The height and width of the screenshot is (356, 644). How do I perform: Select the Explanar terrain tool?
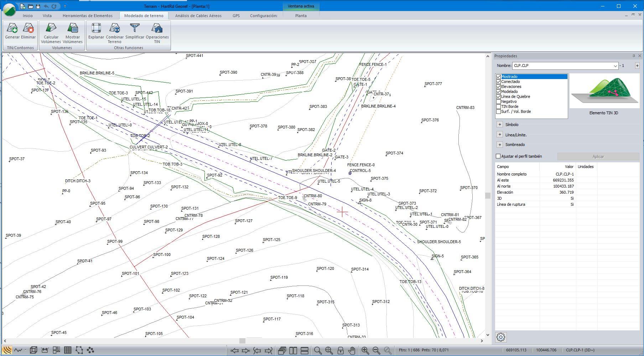point(96,28)
